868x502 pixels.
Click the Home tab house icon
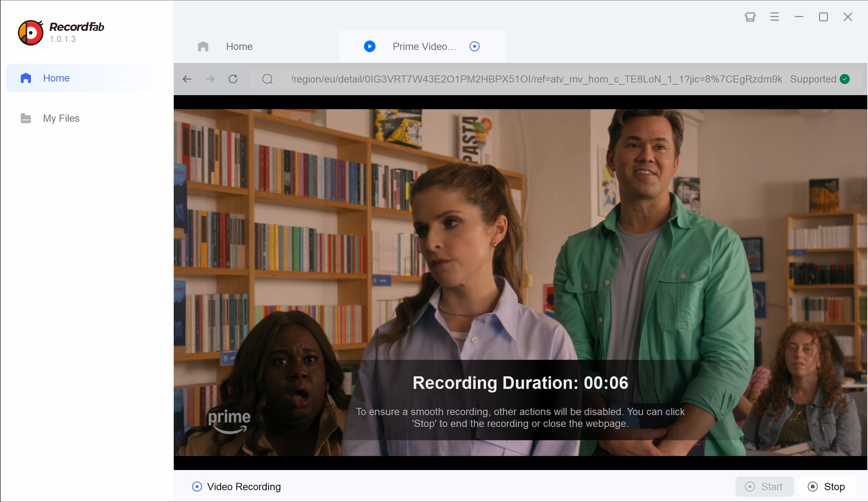click(203, 46)
